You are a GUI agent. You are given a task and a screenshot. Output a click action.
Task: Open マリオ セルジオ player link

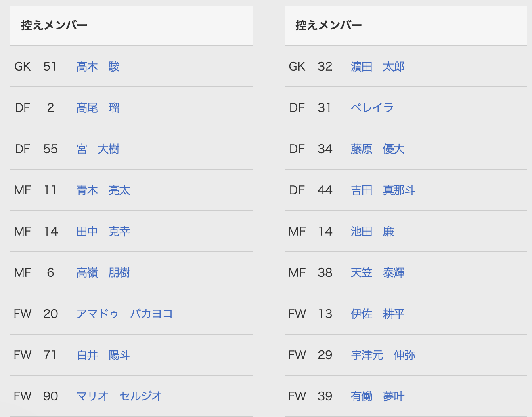click(x=119, y=396)
